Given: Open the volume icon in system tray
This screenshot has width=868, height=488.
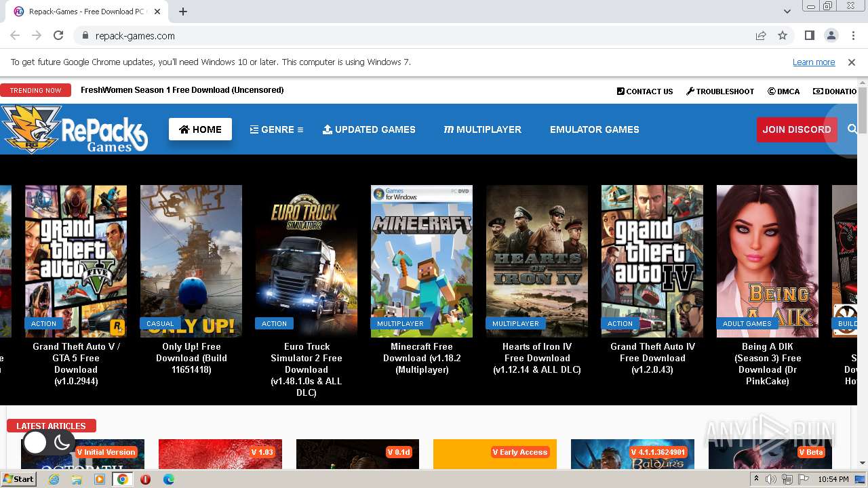Looking at the screenshot, I should click(x=771, y=479).
